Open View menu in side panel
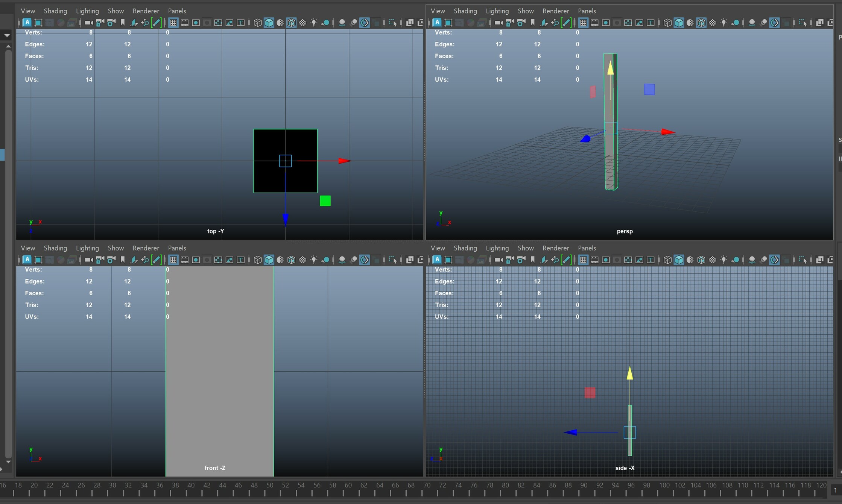This screenshot has height=504, width=842. pos(438,248)
